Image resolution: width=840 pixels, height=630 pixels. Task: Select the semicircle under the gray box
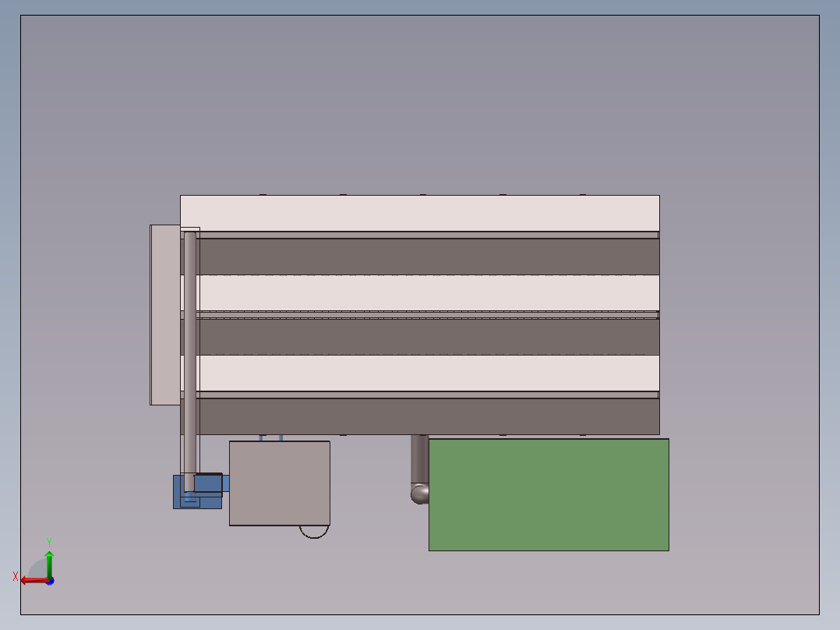coord(314,531)
